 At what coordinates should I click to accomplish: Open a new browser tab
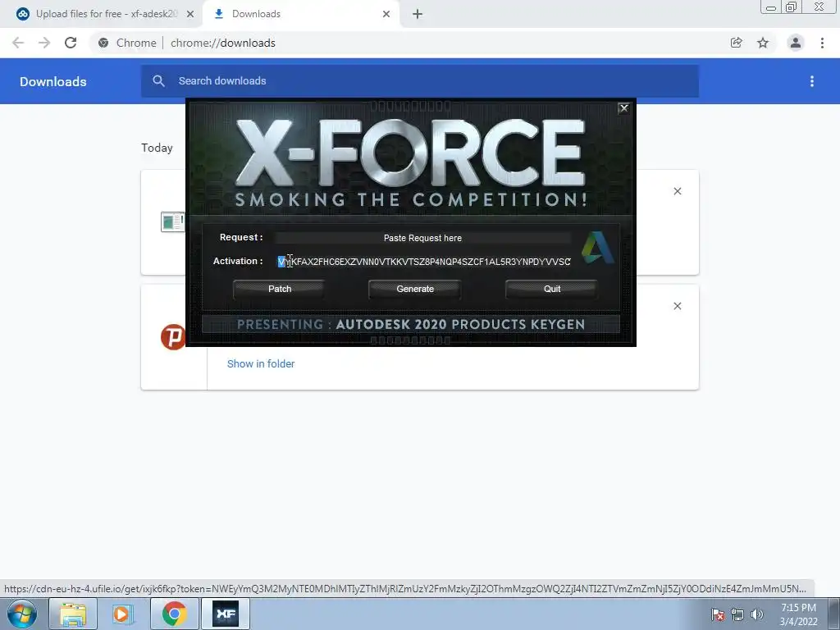coord(418,14)
